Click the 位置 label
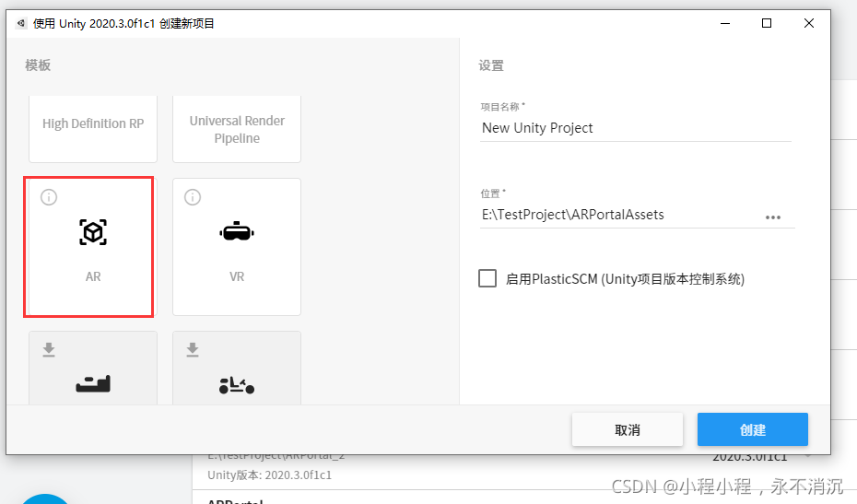The image size is (857, 504). point(492,193)
